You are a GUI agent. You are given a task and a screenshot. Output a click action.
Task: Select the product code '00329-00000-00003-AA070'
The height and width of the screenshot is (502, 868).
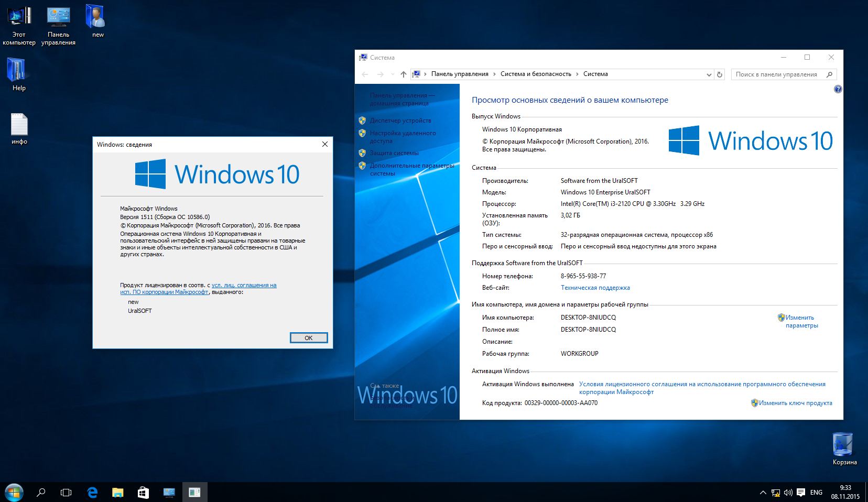(561, 403)
